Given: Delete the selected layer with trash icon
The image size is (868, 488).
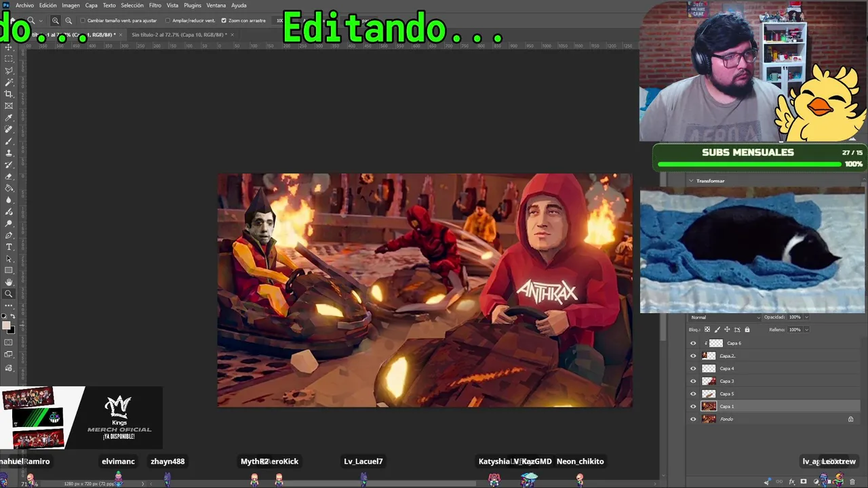Looking at the screenshot, I should tap(852, 482).
